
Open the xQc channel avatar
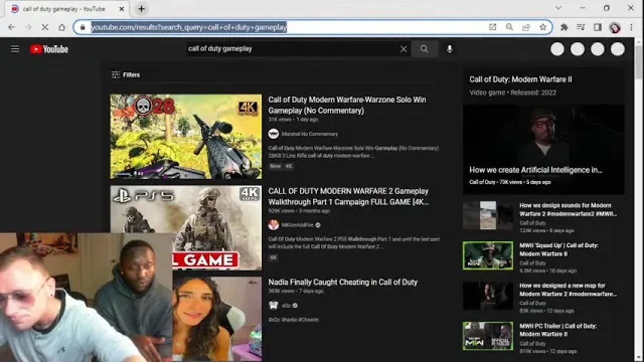point(273,305)
